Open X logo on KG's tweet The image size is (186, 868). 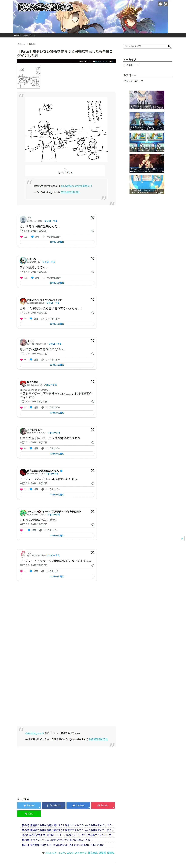coord(93,218)
